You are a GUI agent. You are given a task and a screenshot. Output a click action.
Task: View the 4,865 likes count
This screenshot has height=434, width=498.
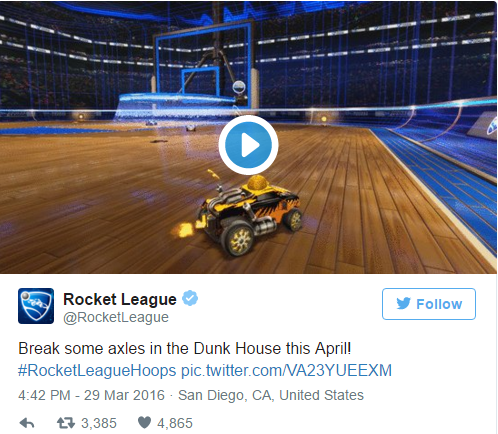tap(175, 423)
